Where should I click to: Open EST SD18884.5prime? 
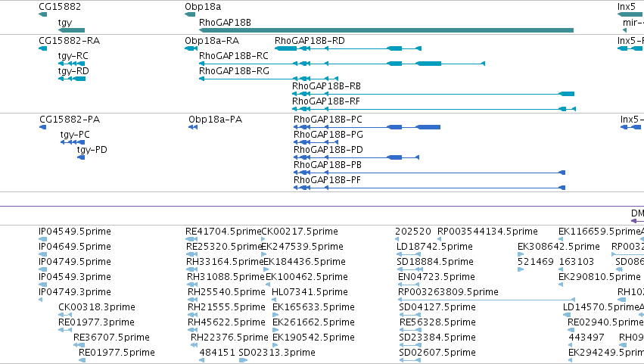coord(435,262)
